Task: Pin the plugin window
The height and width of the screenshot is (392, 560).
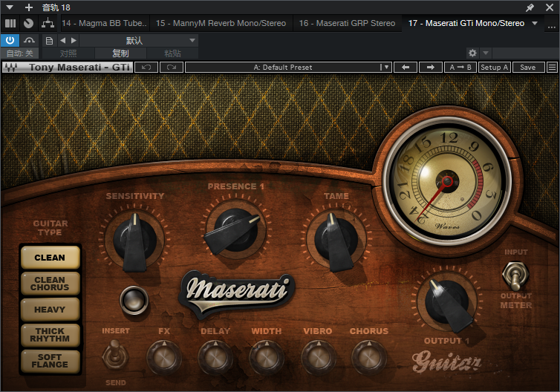Action: [530, 7]
